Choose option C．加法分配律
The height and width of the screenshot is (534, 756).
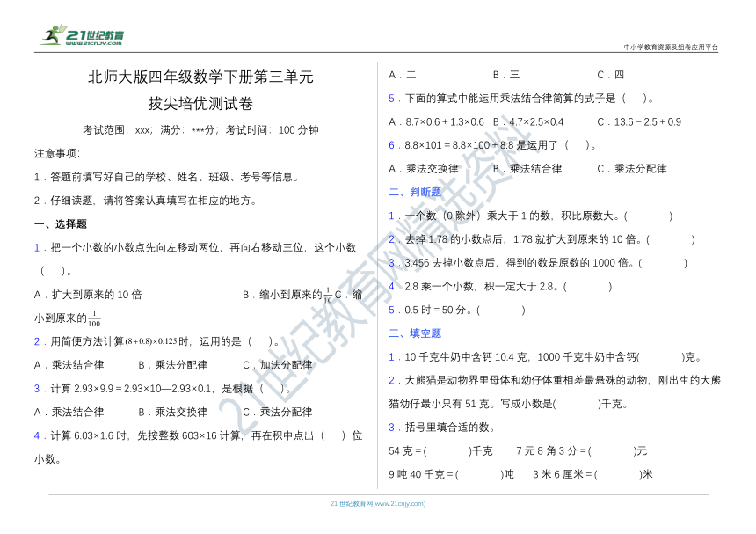(x=278, y=365)
